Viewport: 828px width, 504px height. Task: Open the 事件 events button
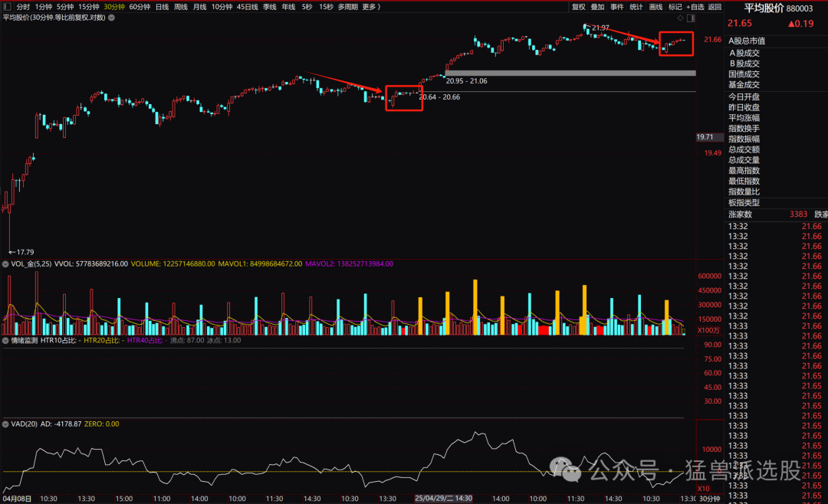coord(616,7)
